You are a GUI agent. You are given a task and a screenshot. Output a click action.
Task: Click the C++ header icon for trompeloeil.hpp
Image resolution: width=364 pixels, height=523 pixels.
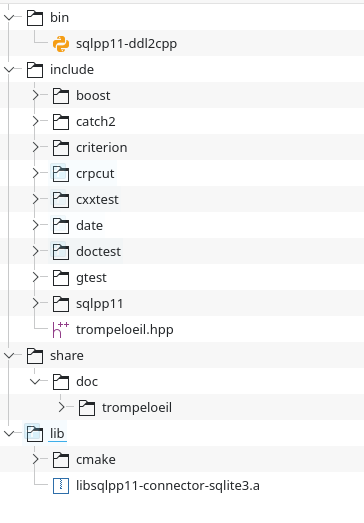pyautogui.click(x=61, y=330)
